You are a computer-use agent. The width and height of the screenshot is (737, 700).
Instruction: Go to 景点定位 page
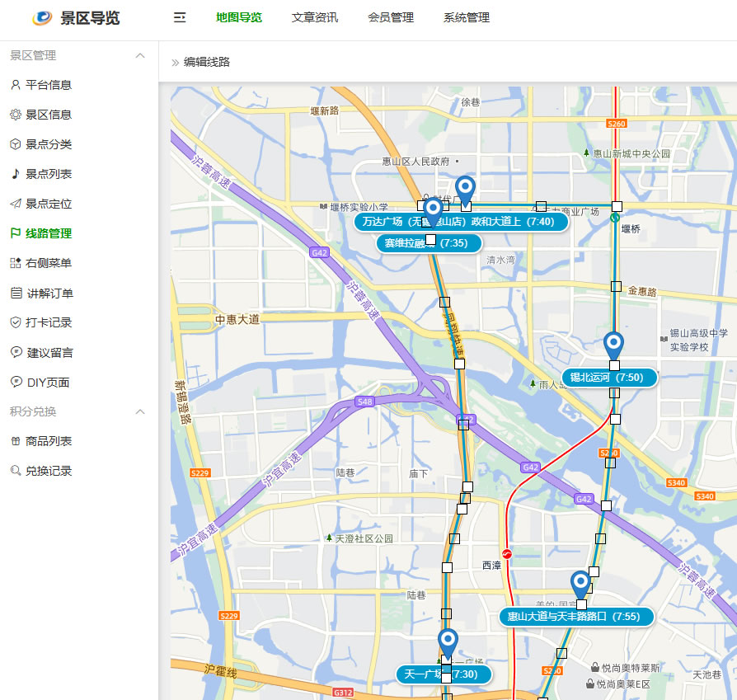(x=48, y=204)
